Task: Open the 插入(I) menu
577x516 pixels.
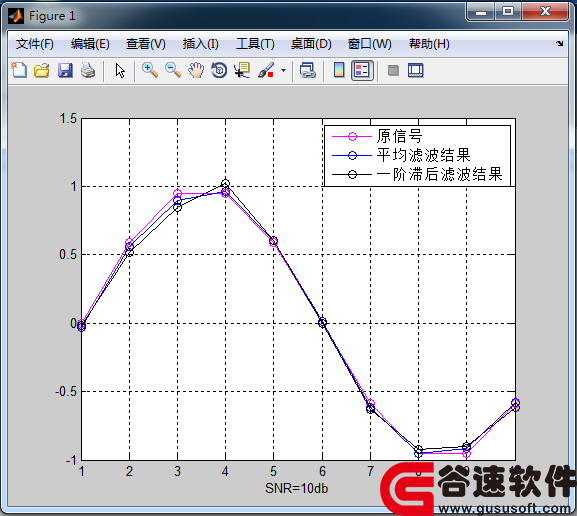Action: [x=201, y=44]
